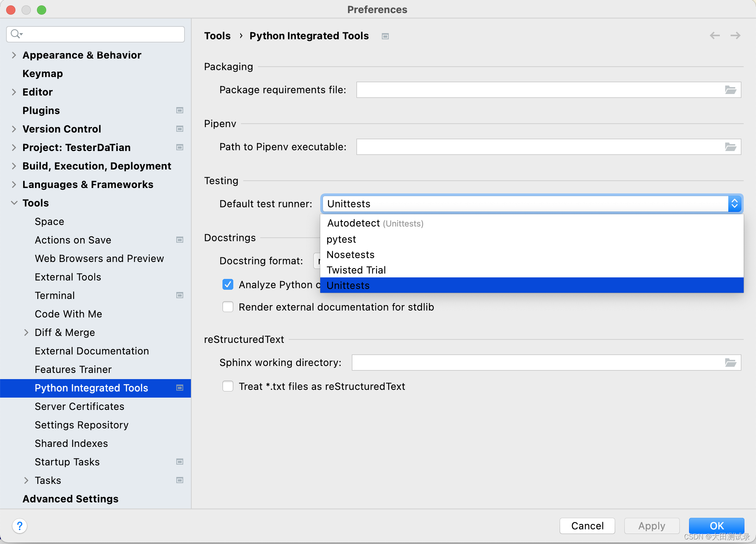The width and height of the screenshot is (756, 544).
Task: Click the Package requirements file input field
Action: point(539,90)
